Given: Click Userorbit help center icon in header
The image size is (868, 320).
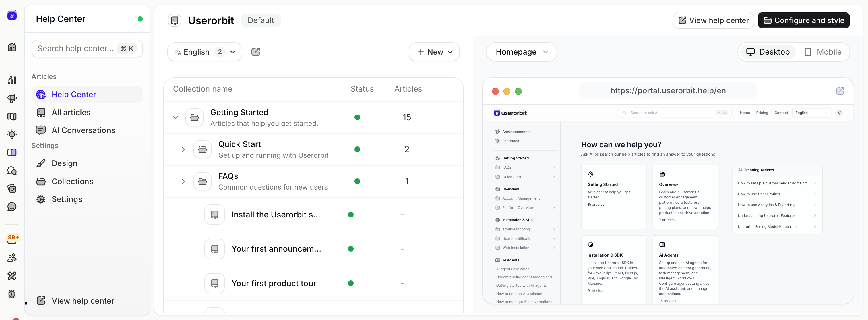Looking at the screenshot, I should 175,20.
